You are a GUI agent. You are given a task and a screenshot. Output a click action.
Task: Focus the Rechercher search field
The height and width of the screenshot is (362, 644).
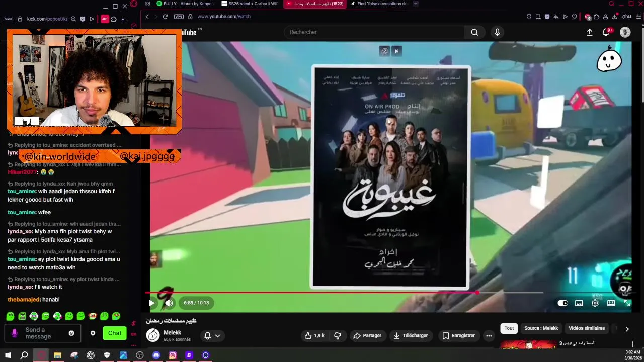(x=373, y=32)
